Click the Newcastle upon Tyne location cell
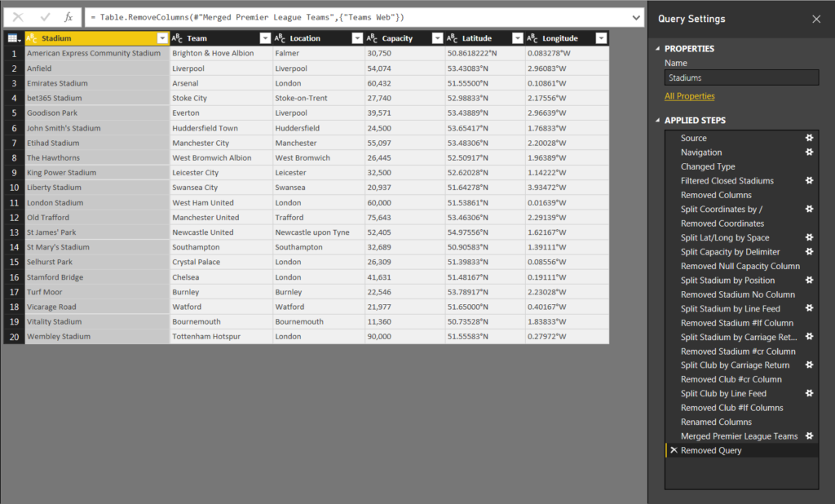Viewport: 835px width, 504px height. coord(319,232)
